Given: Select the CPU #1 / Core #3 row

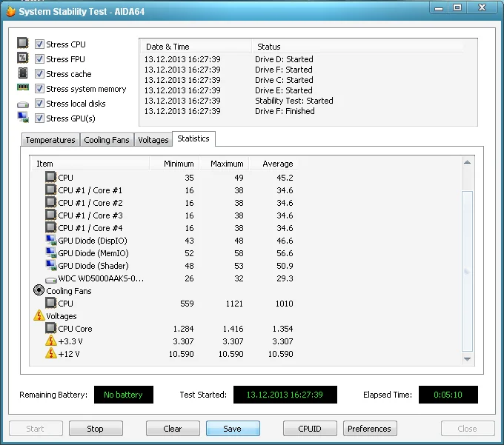Looking at the screenshot, I should click(x=90, y=215).
